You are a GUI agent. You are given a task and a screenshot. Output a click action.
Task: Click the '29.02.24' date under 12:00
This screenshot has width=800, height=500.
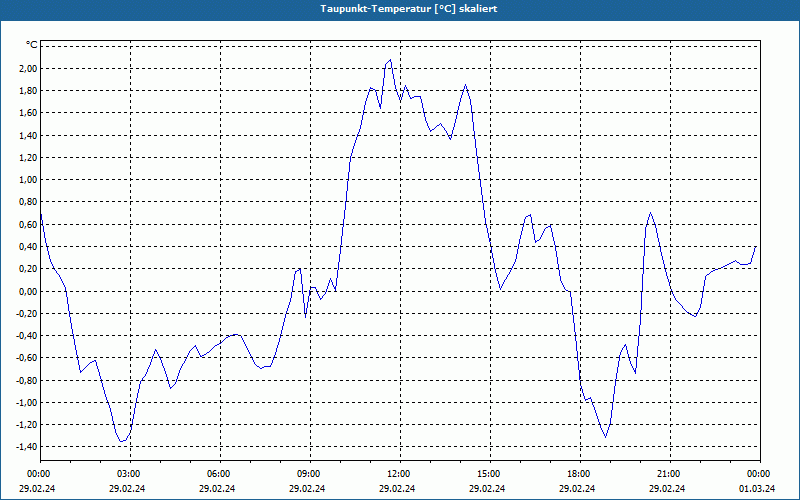pyautogui.click(x=397, y=488)
